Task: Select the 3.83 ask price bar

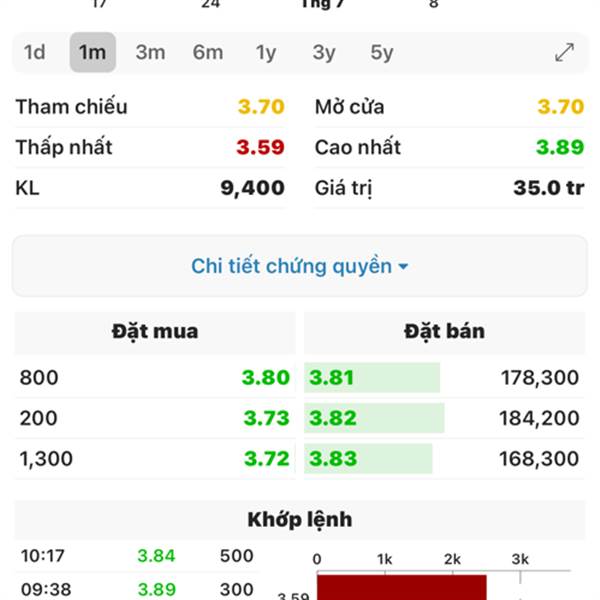Action: [x=368, y=458]
